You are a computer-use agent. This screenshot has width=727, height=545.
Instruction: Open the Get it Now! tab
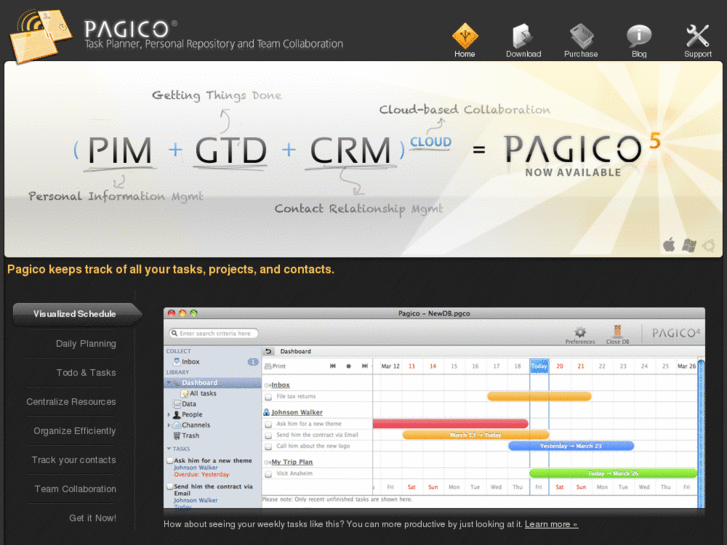93,518
